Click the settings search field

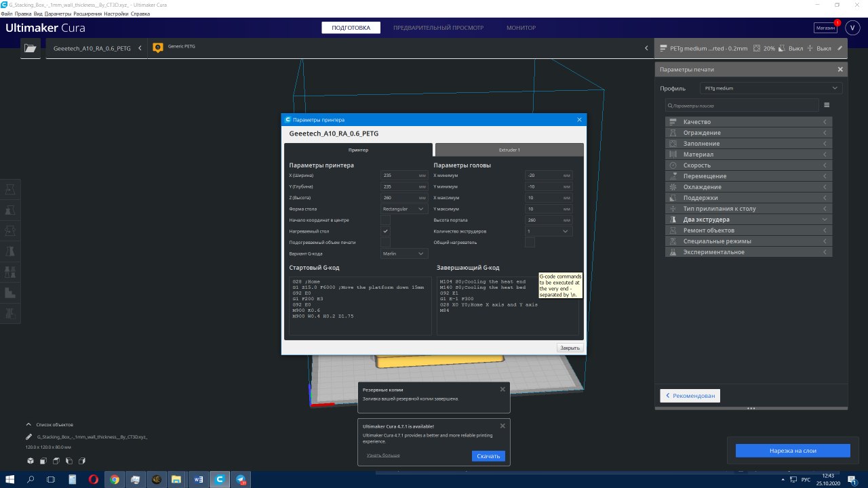[742, 105]
